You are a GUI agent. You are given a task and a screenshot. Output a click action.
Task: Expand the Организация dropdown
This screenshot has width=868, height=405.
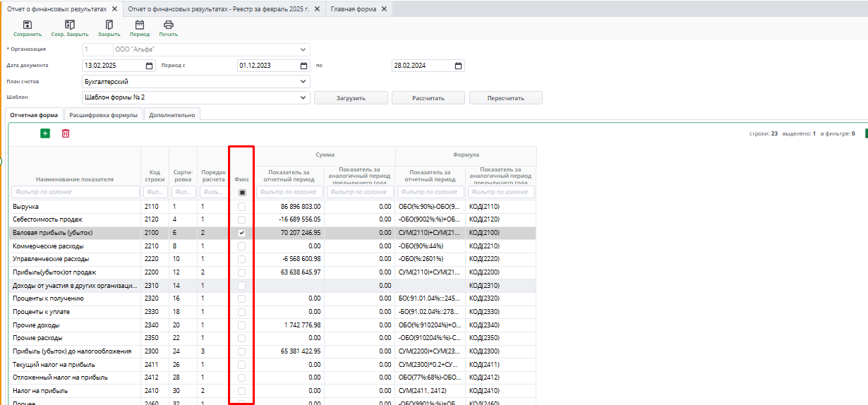point(303,49)
